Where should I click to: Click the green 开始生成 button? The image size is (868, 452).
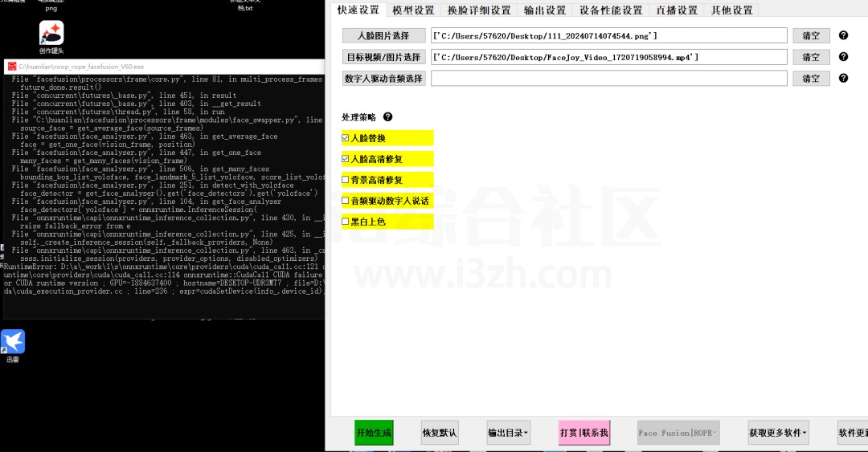pyautogui.click(x=374, y=433)
